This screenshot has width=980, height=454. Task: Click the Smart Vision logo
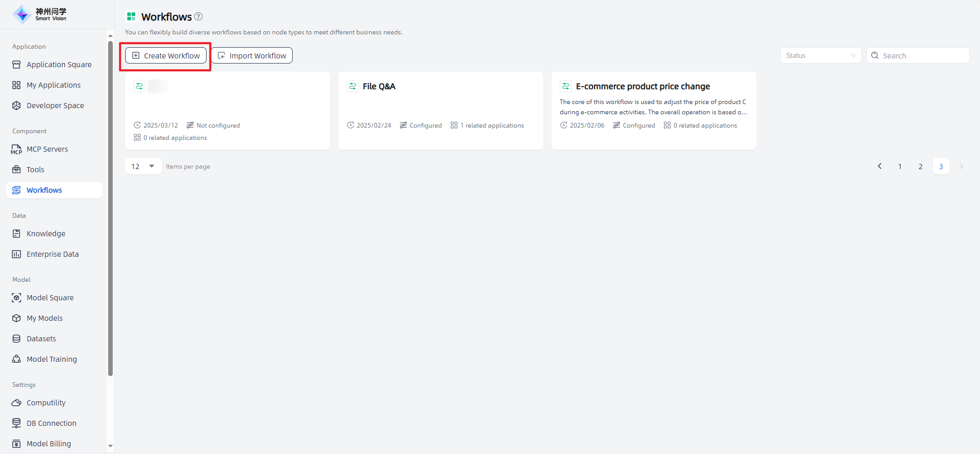[40, 14]
